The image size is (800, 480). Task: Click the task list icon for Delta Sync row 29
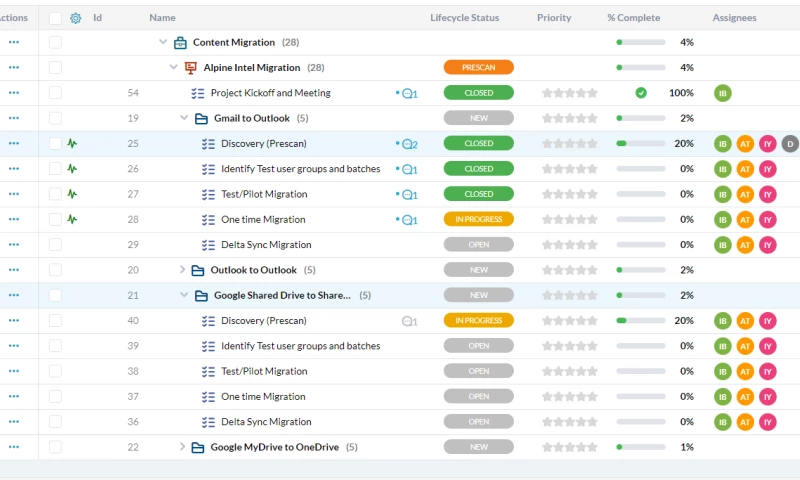[x=208, y=245]
